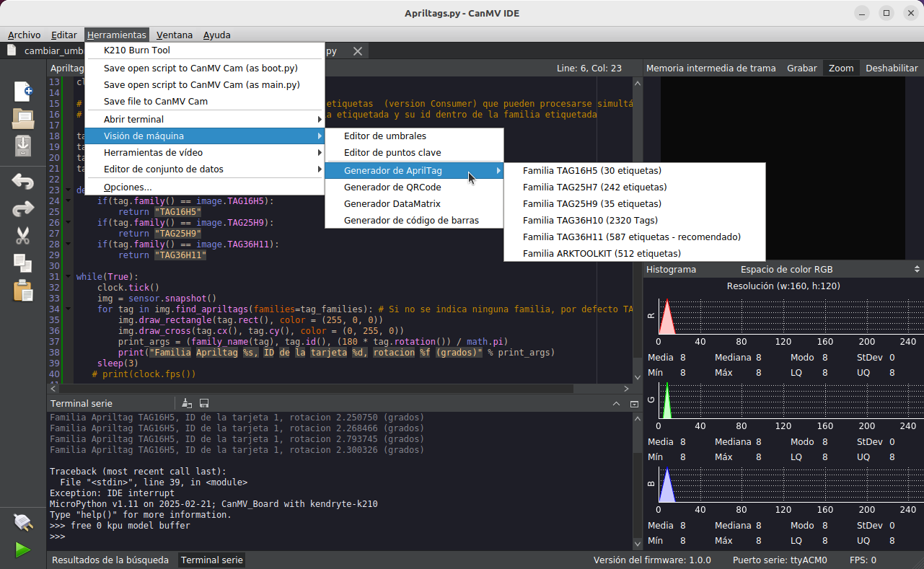Click the serial terminal's last >>> prompt
924x569 pixels.
click(x=58, y=537)
